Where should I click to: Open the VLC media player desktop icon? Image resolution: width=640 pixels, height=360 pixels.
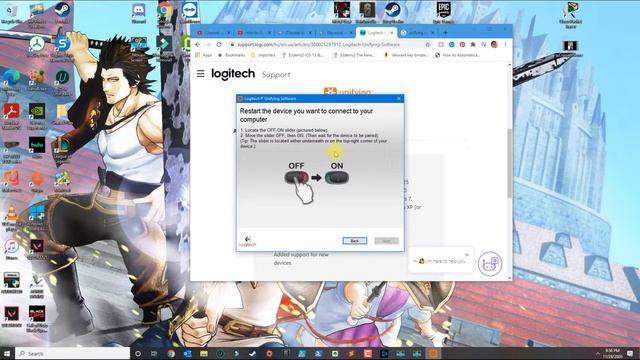[11, 218]
